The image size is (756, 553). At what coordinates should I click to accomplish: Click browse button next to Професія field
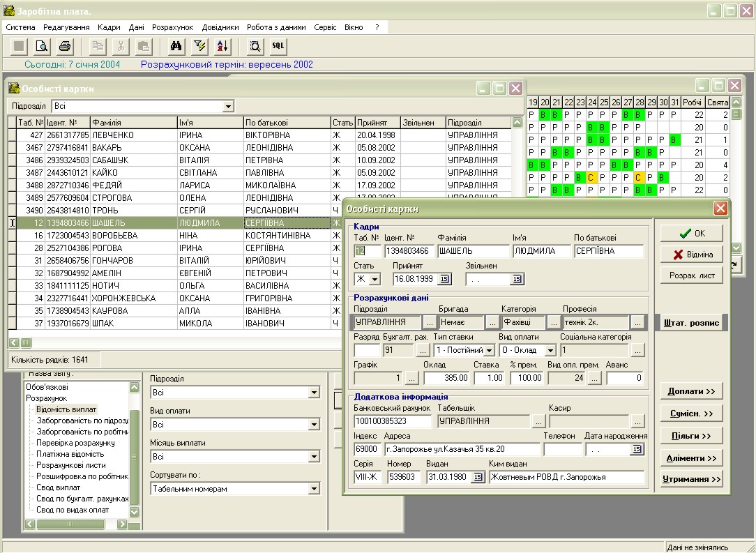pos(637,323)
